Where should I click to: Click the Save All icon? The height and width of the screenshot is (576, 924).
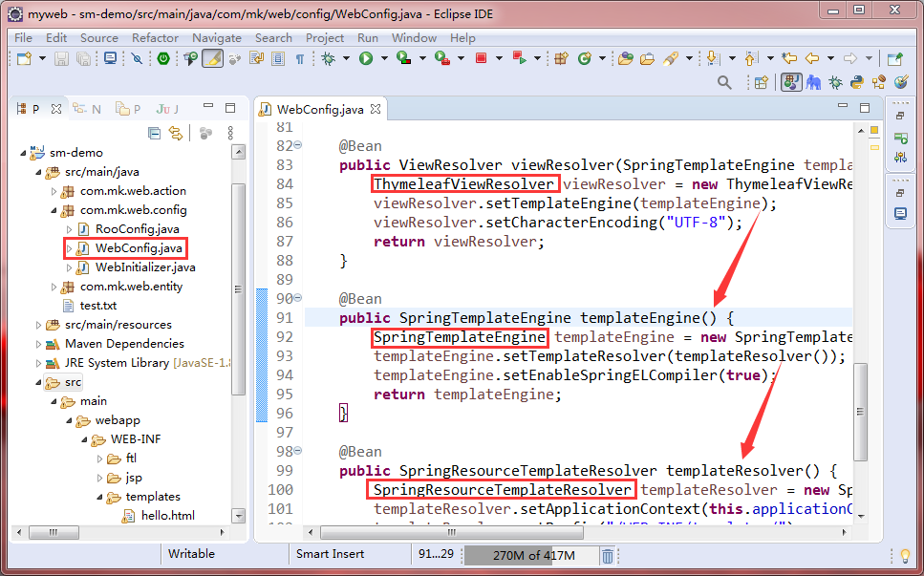[84, 58]
